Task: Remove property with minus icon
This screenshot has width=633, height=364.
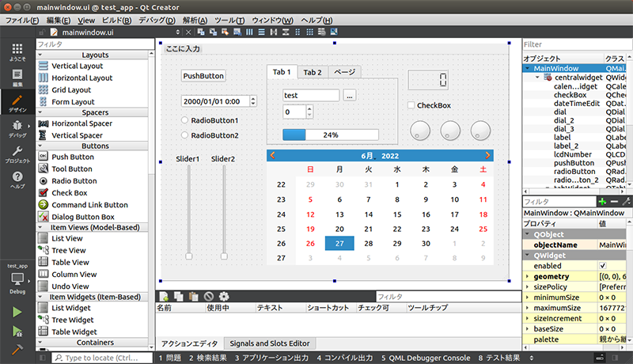Action: (x=615, y=201)
